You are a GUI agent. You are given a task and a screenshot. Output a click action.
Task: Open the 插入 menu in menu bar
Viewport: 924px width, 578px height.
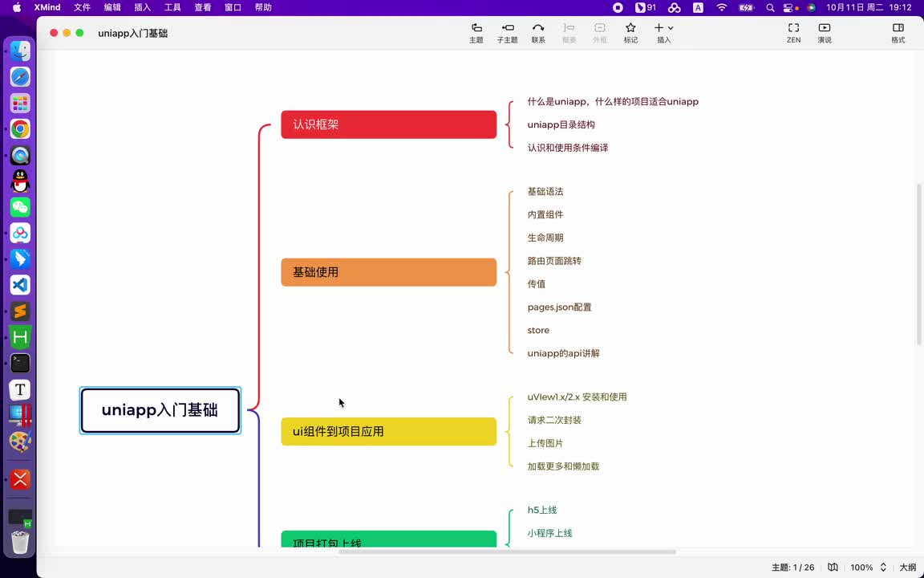coord(142,8)
